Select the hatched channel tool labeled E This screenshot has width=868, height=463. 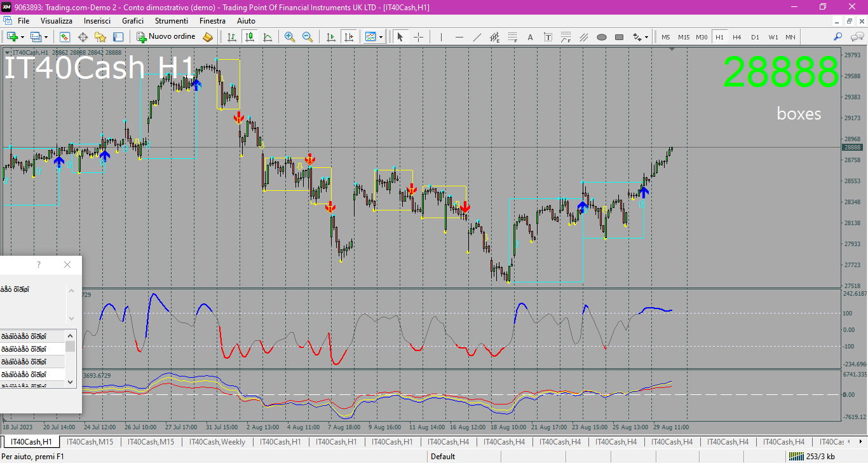[495, 37]
